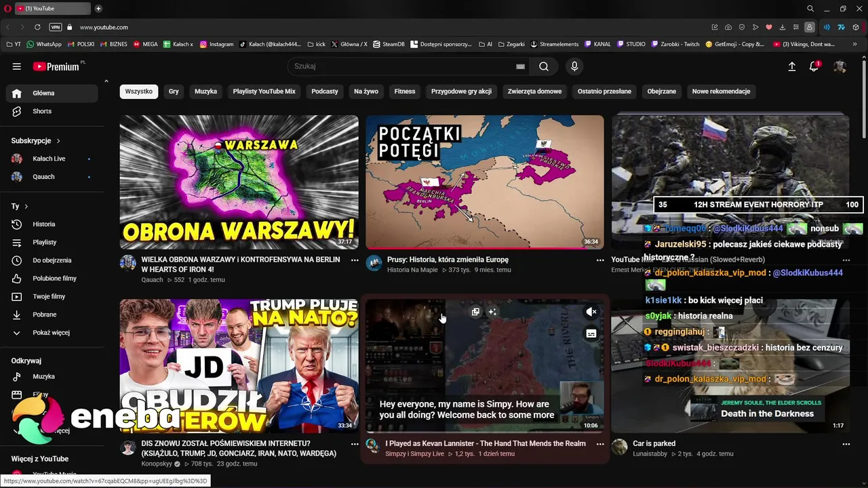The height and width of the screenshot is (488, 868).
Task: Select Nowe rekomendacje chip
Action: tap(721, 91)
